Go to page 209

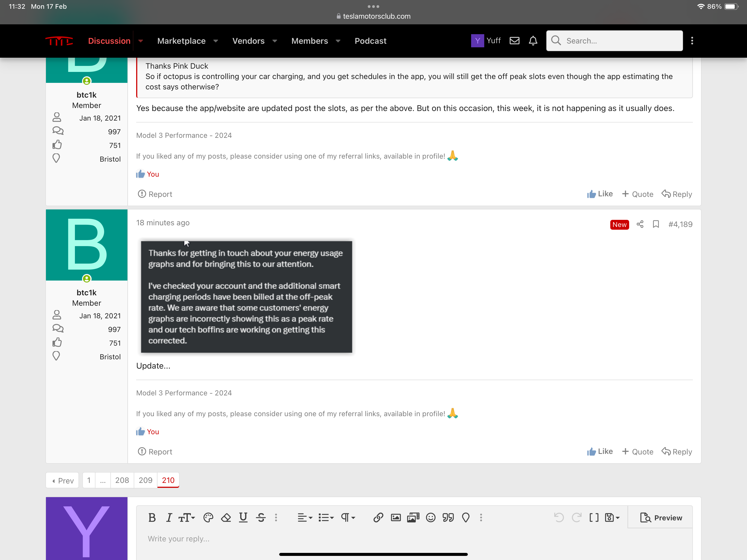tap(145, 480)
